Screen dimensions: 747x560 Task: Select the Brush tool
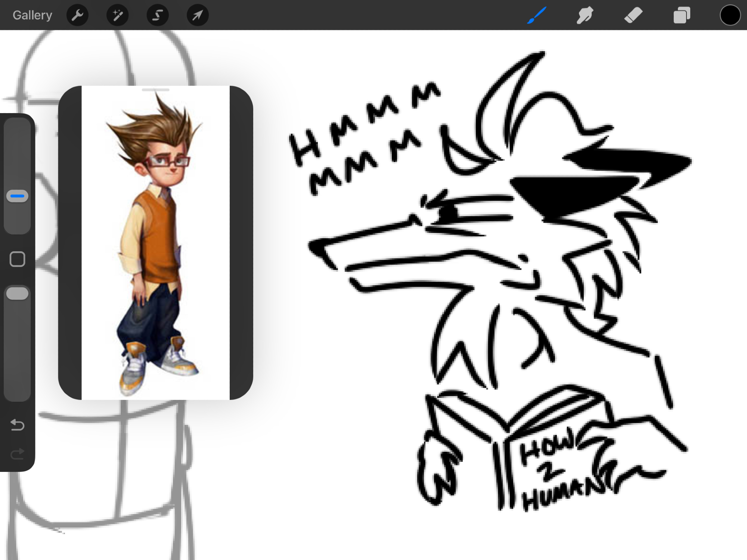pos(537,15)
